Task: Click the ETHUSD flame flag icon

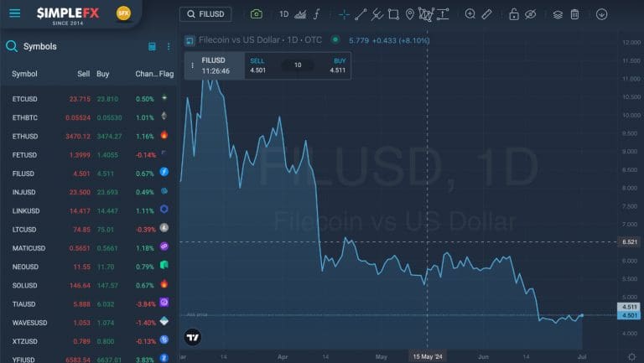Action: [x=164, y=135]
